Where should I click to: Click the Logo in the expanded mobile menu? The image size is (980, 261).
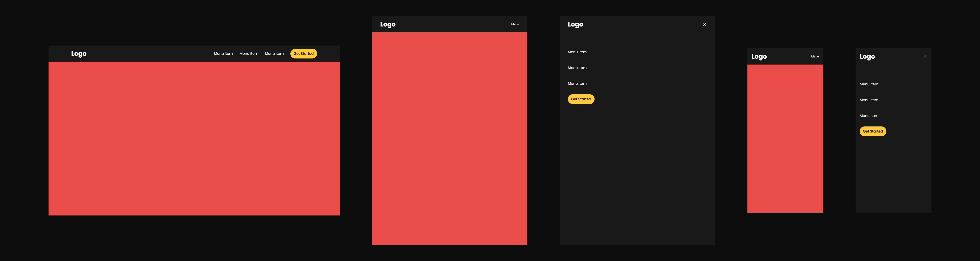click(867, 57)
